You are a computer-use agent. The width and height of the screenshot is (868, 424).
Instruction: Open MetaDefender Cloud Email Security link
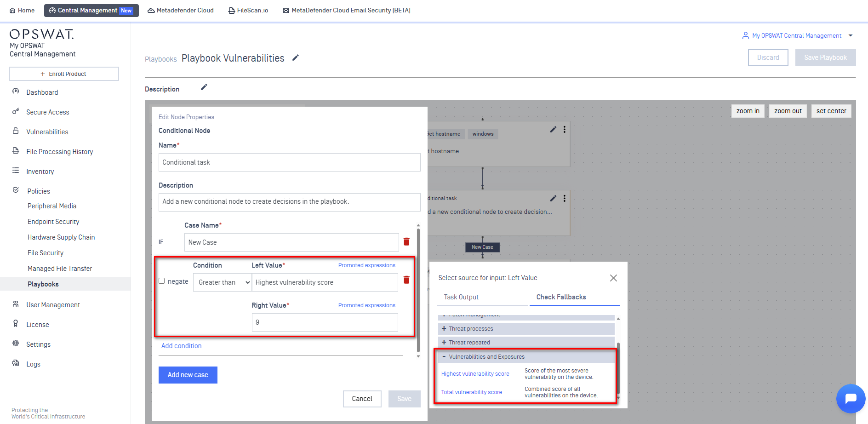click(x=347, y=10)
